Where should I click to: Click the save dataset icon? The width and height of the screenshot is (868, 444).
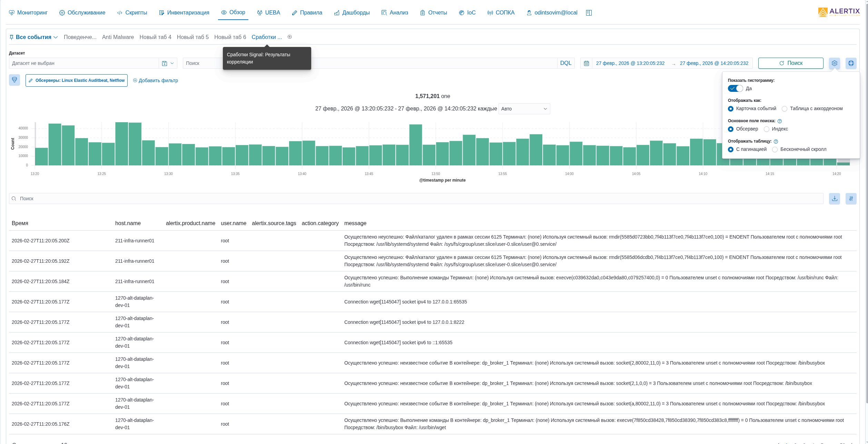pyautogui.click(x=165, y=63)
